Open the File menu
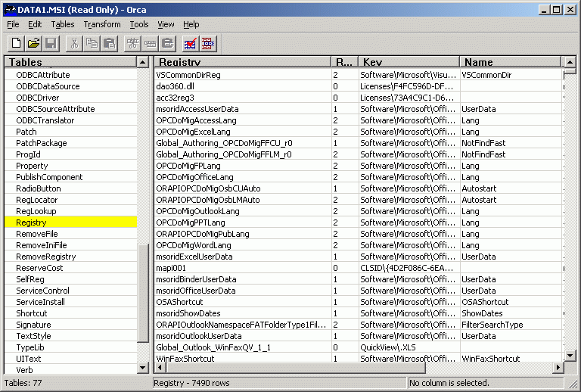The height and width of the screenshot is (392, 581). coord(13,24)
